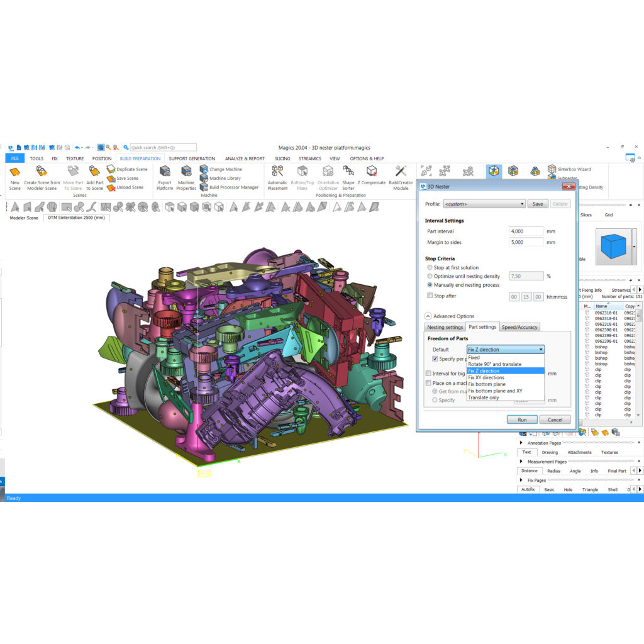The height and width of the screenshot is (644, 644).
Task: Select the Hole fix tab
Action: (x=568, y=489)
